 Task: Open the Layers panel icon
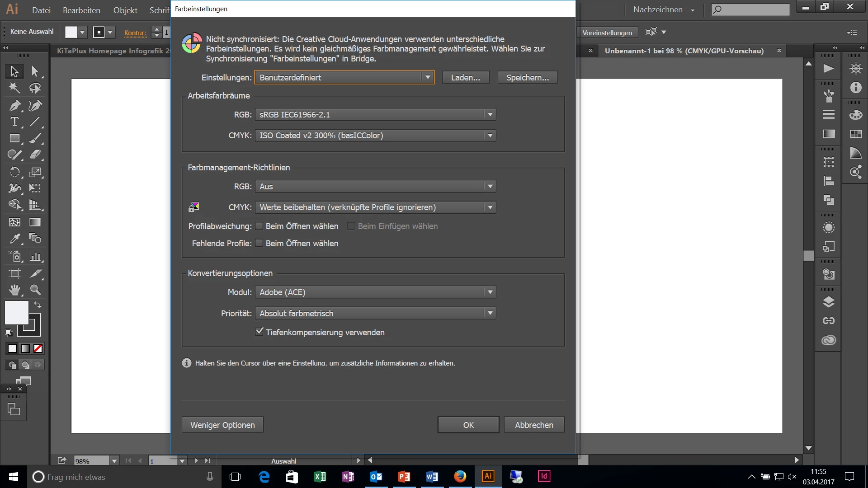click(828, 302)
